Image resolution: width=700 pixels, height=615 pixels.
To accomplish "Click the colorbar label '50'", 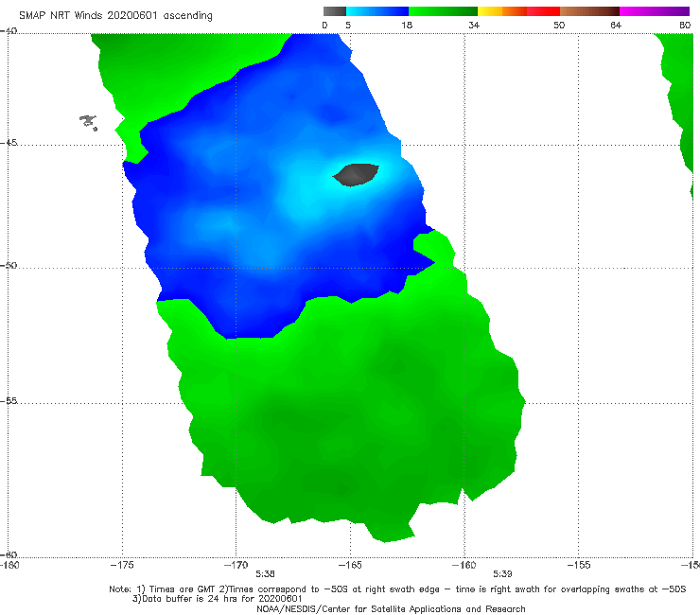I will click(559, 26).
